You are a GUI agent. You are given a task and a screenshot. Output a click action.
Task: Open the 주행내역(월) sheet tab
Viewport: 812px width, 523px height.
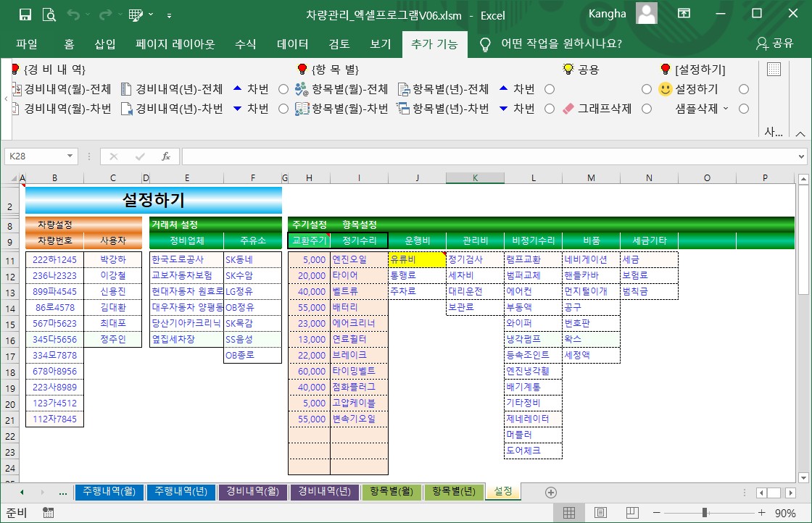109,491
